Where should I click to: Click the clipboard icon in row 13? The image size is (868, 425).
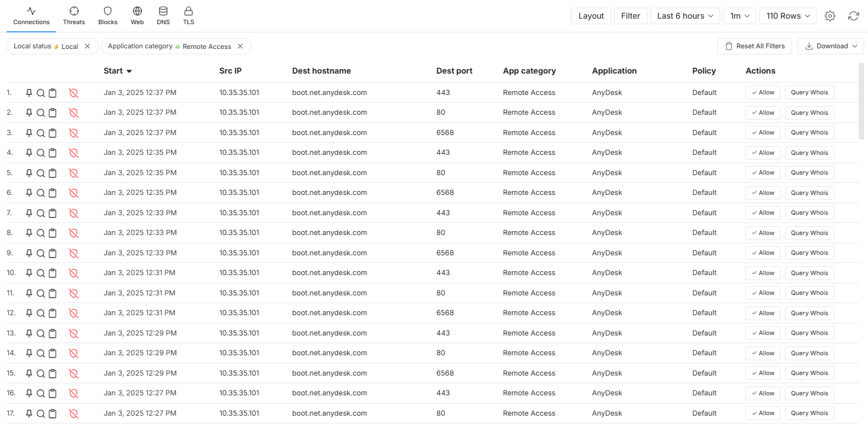tap(53, 333)
